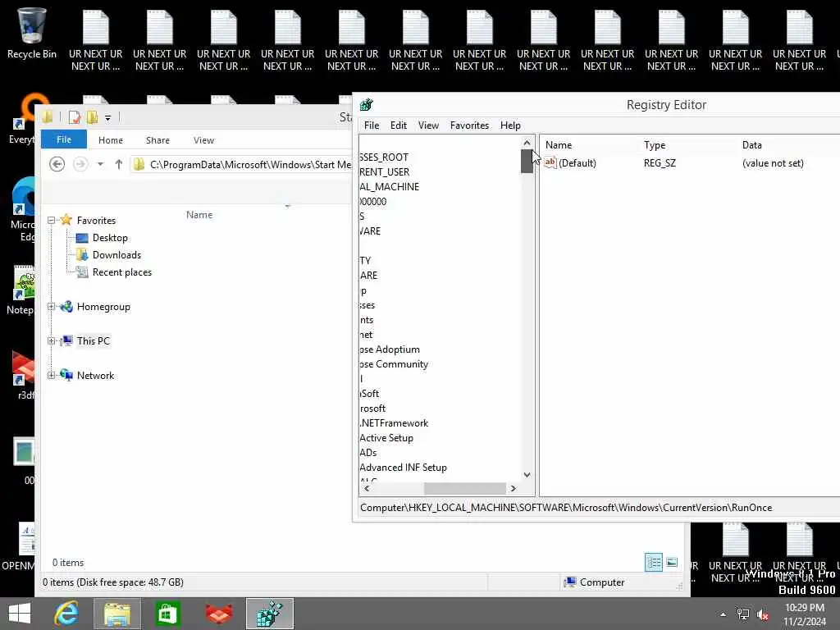Click the muted volume tray icon
The width and height of the screenshot is (840, 630).
point(762,614)
